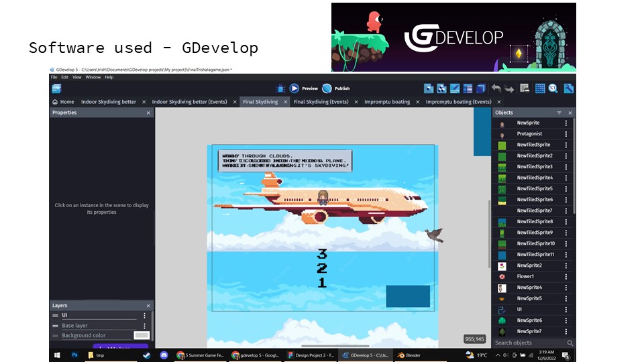Open the menu for the UI object
This screenshot has height=362, width=644.
pyautogui.click(x=566, y=310)
